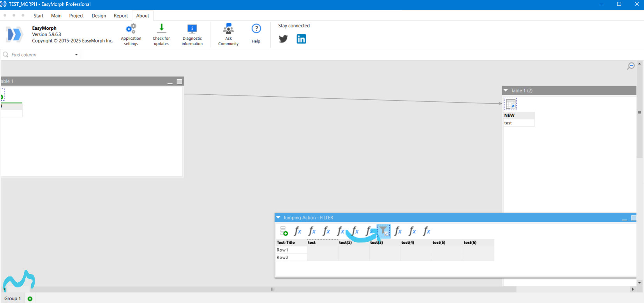Select the Row2 cell
The width and height of the screenshot is (644, 303).
[291, 257]
